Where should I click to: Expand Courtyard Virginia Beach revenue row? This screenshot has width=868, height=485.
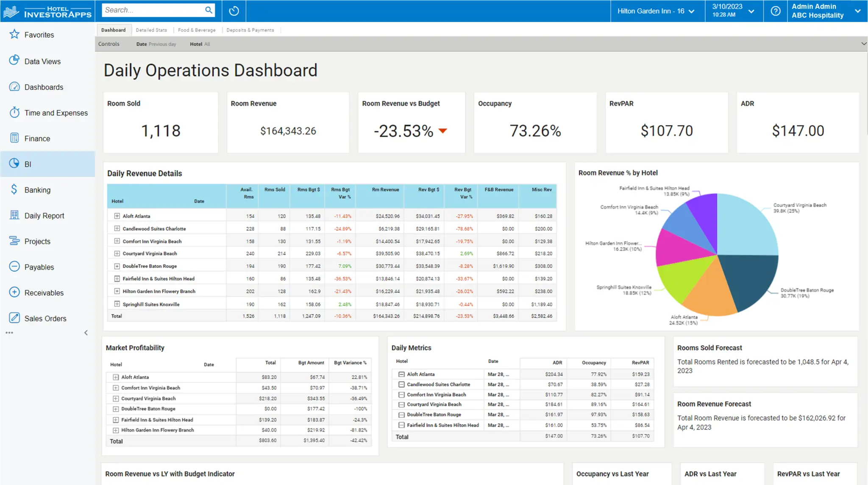pyautogui.click(x=117, y=254)
